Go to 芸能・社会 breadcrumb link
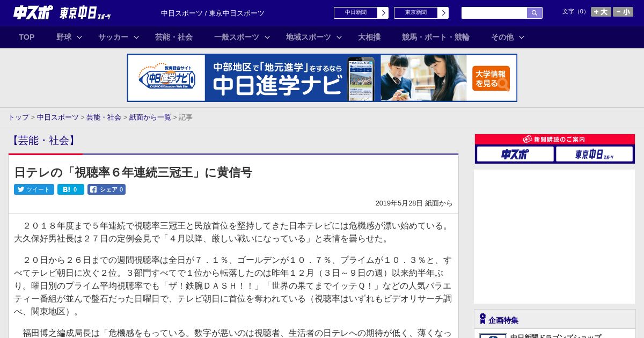Viewport: 644px width, 338px height. click(x=104, y=117)
